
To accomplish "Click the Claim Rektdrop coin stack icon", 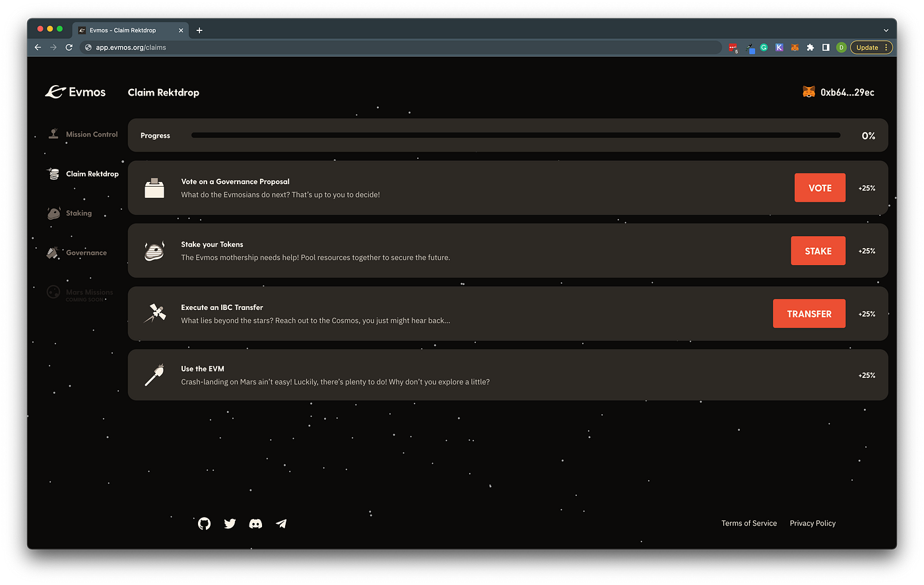I will tap(53, 173).
